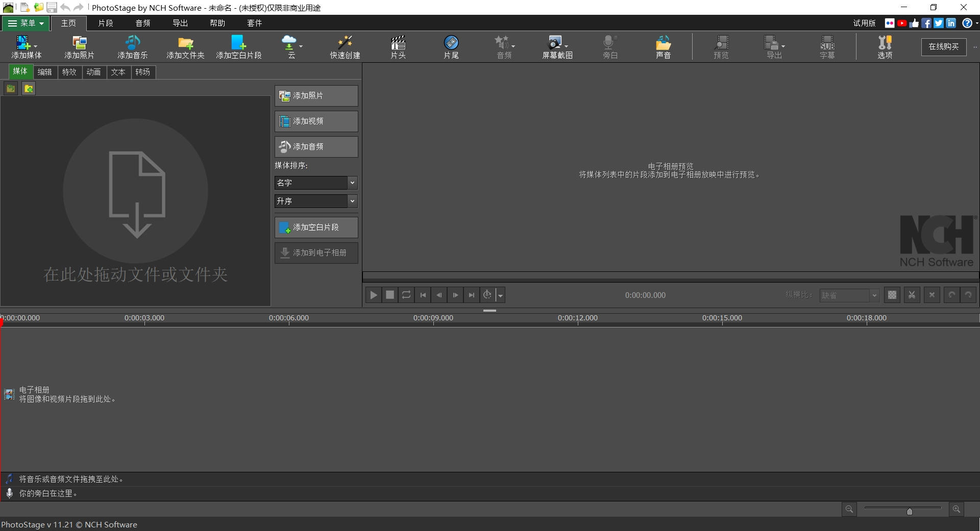
Task: Open the Twitter share icon
Action: point(939,23)
